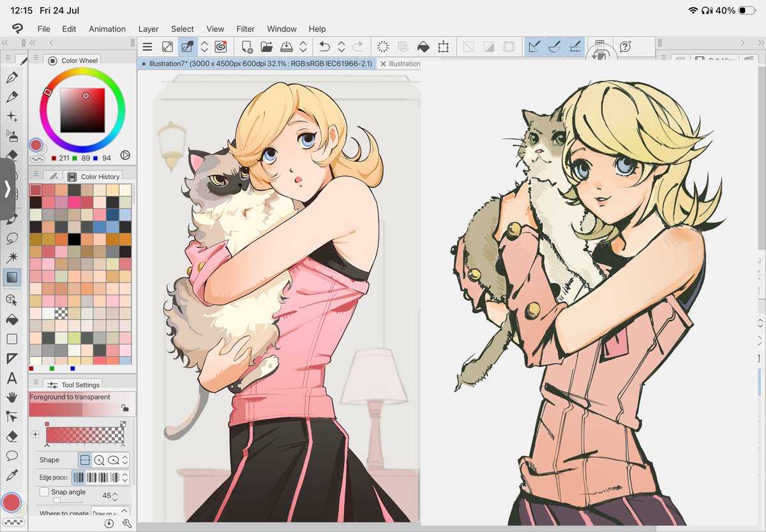Toggle Snap to Ruler in command bar
This screenshot has width=766, height=532.
[535, 47]
